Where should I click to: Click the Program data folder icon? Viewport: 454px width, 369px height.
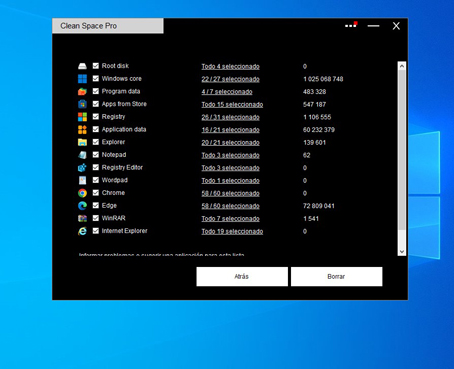(82, 91)
